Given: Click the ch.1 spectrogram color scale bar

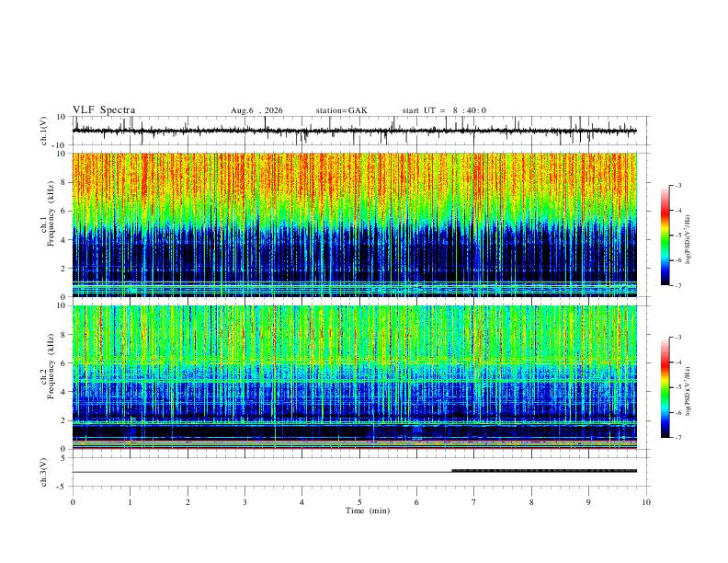Looking at the screenshot, I should [x=665, y=236].
